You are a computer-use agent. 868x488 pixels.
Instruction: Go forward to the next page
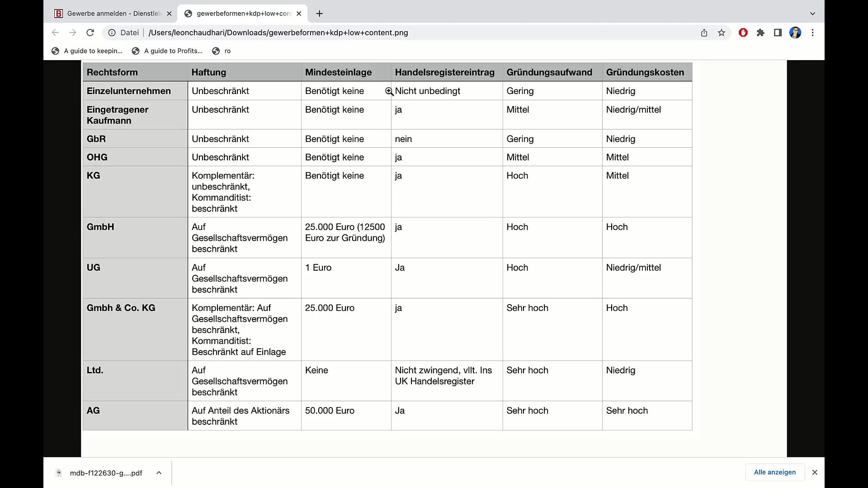pos(72,33)
